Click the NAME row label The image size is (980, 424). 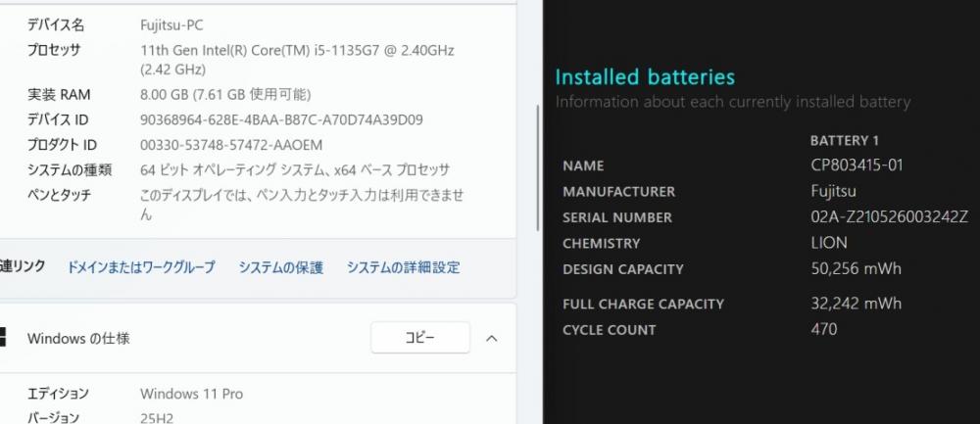coord(583,166)
